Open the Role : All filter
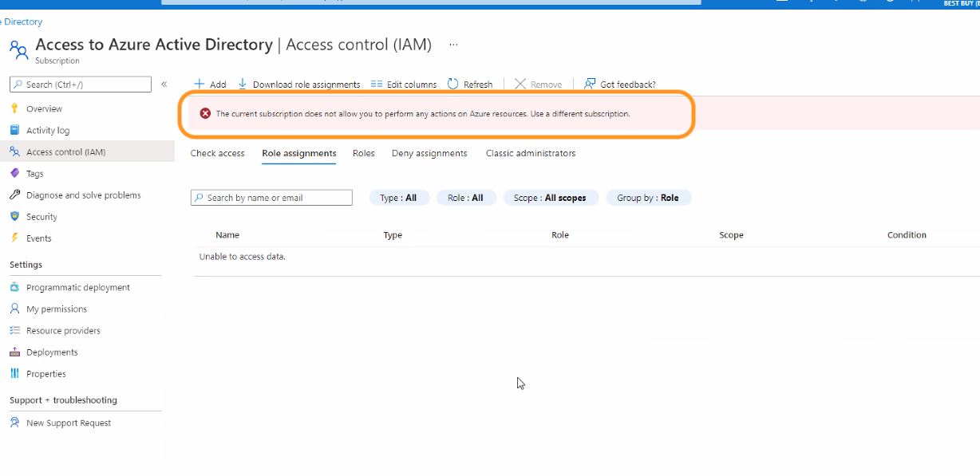This screenshot has width=980, height=476. pyautogui.click(x=466, y=198)
